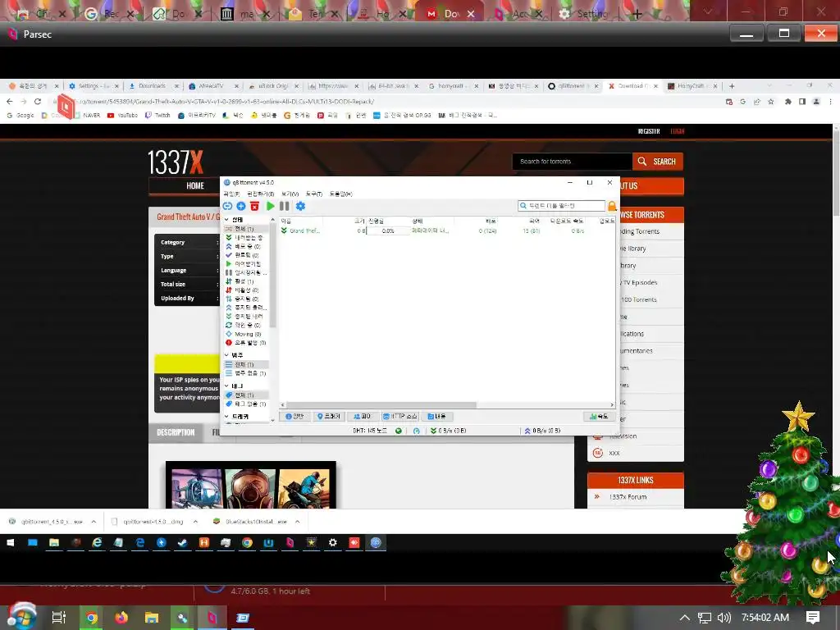Open the YouTube bookmark
The width and height of the screenshot is (840, 630).
point(123,115)
